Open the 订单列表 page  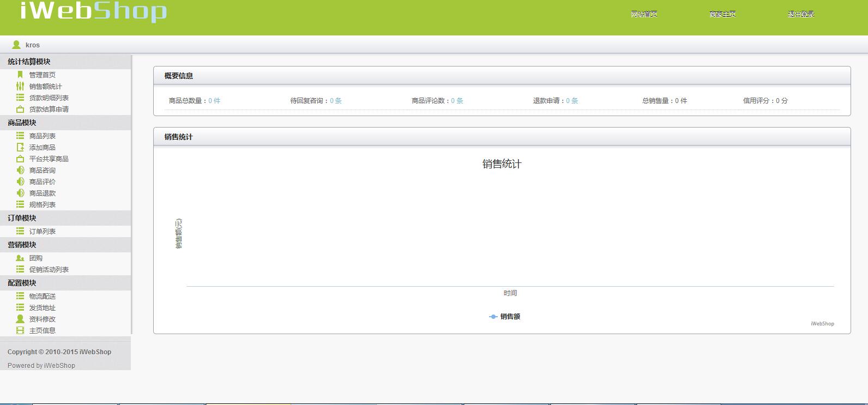tap(43, 231)
